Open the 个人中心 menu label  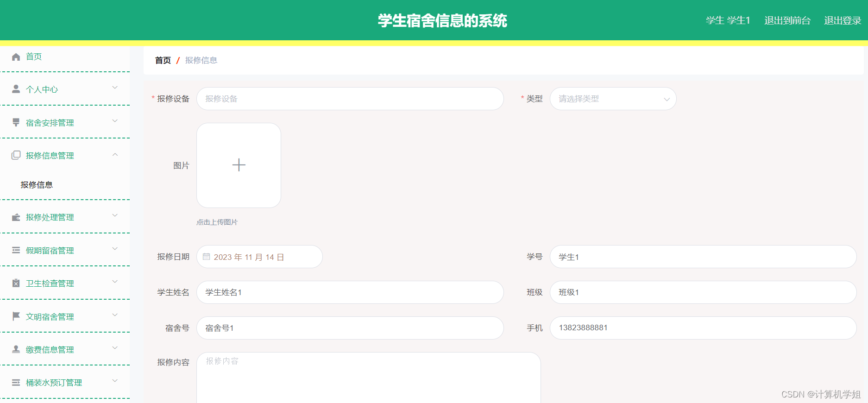(42, 89)
